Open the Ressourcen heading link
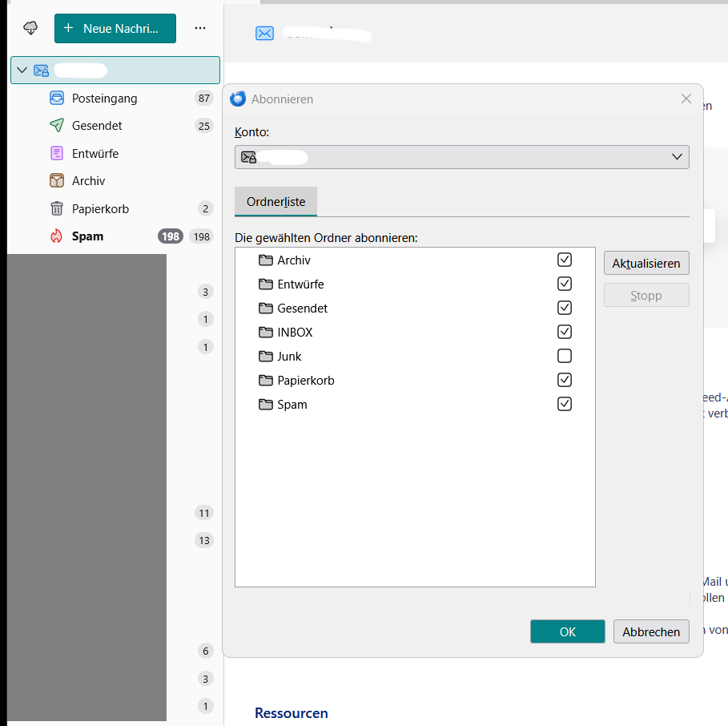This screenshot has width=728, height=726. click(x=291, y=713)
